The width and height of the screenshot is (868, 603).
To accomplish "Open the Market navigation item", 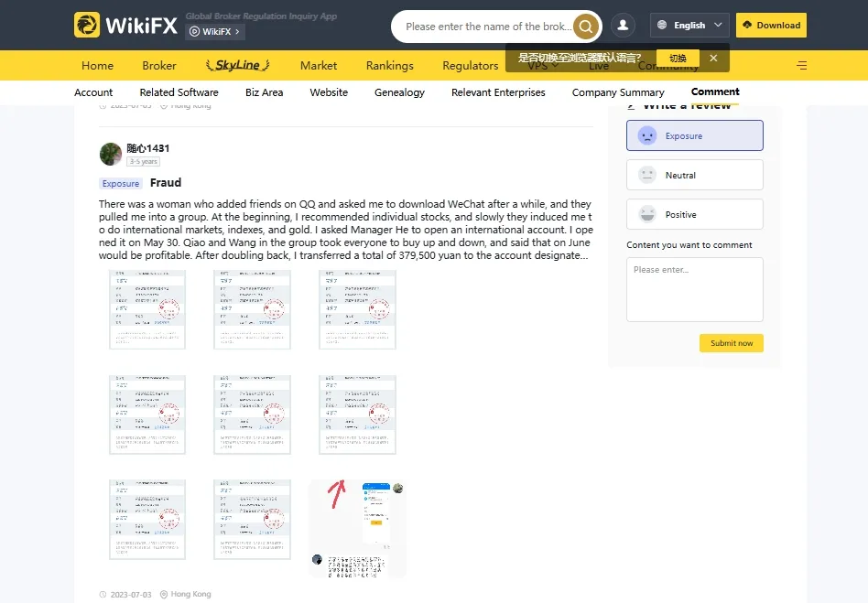I will pos(319,65).
